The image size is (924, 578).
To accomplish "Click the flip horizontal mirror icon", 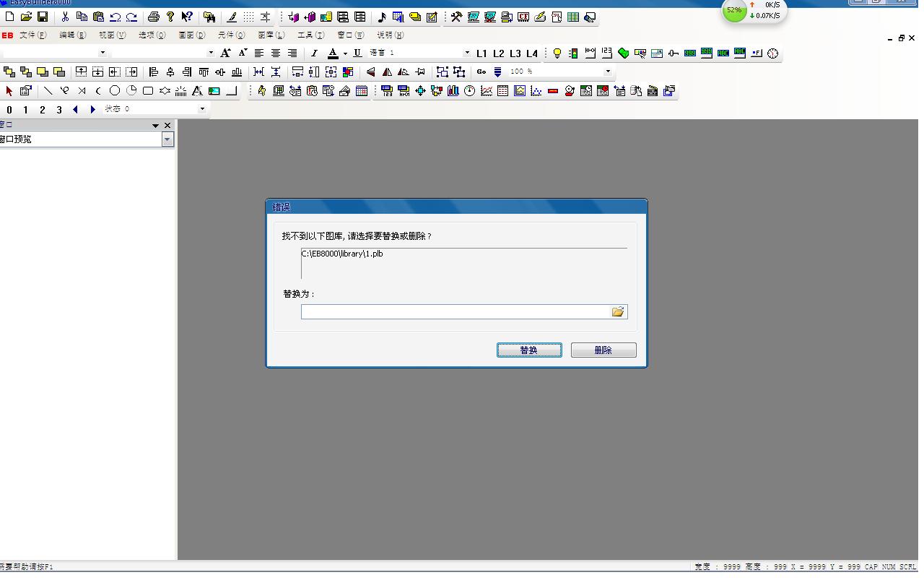I will [387, 72].
